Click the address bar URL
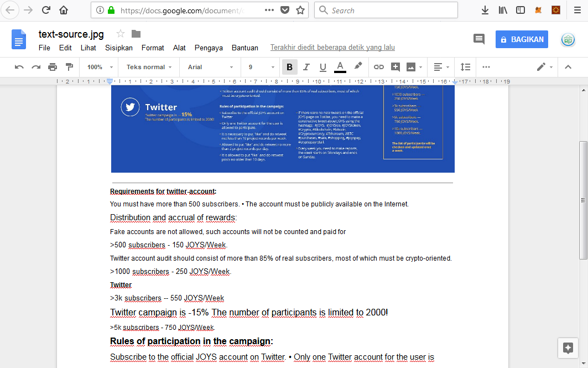The height and width of the screenshot is (368, 588). [x=182, y=11]
